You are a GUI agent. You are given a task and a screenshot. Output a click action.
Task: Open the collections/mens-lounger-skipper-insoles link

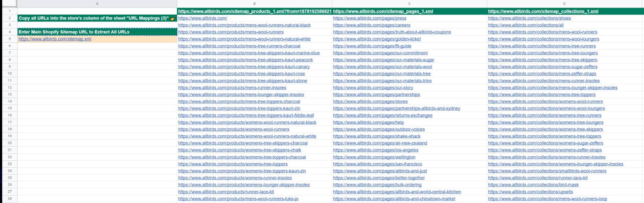[x=553, y=88]
